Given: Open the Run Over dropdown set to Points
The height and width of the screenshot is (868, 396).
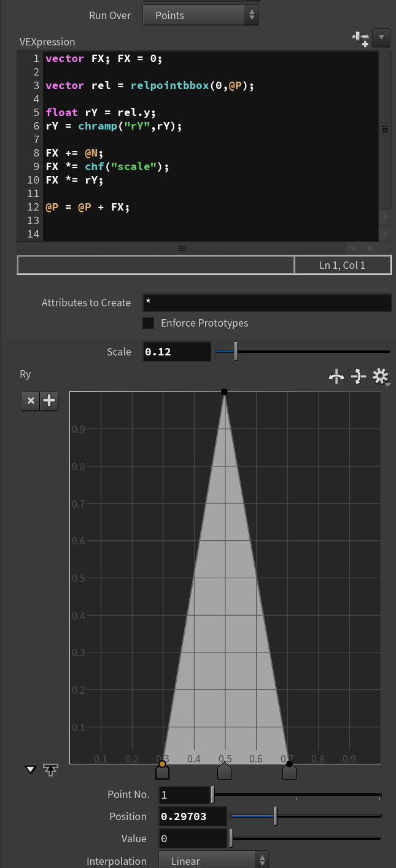Looking at the screenshot, I should (x=200, y=15).
